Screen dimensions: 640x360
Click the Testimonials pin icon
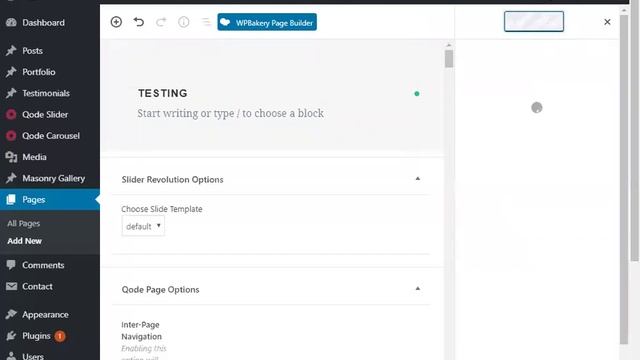[11, 93]
